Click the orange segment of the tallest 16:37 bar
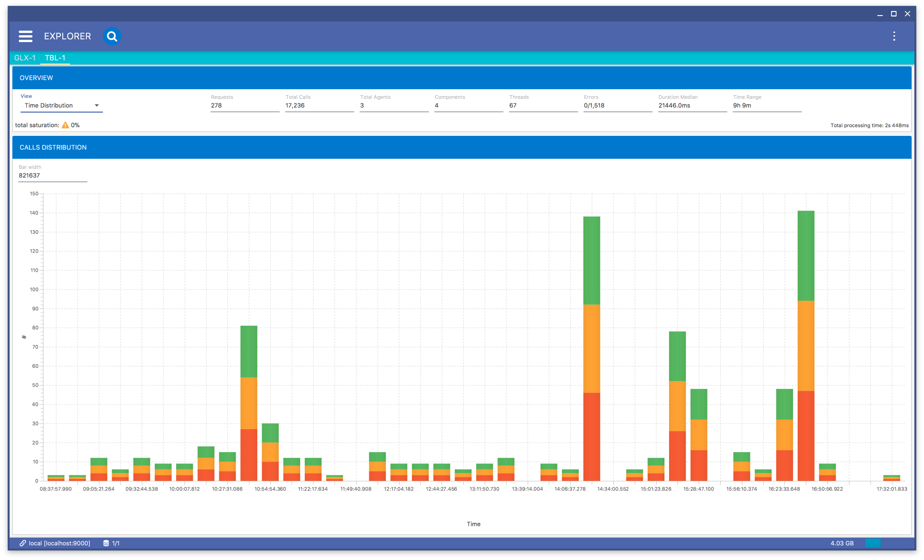 806,346
